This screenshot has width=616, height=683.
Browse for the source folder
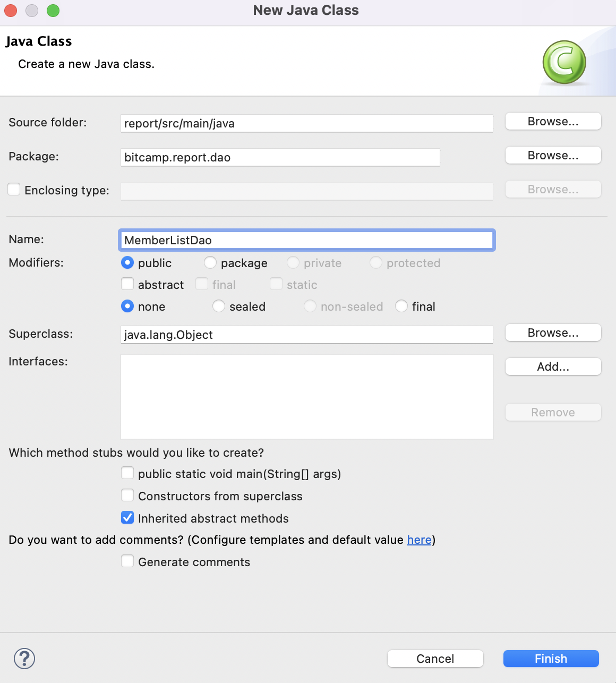pos(553,122)
